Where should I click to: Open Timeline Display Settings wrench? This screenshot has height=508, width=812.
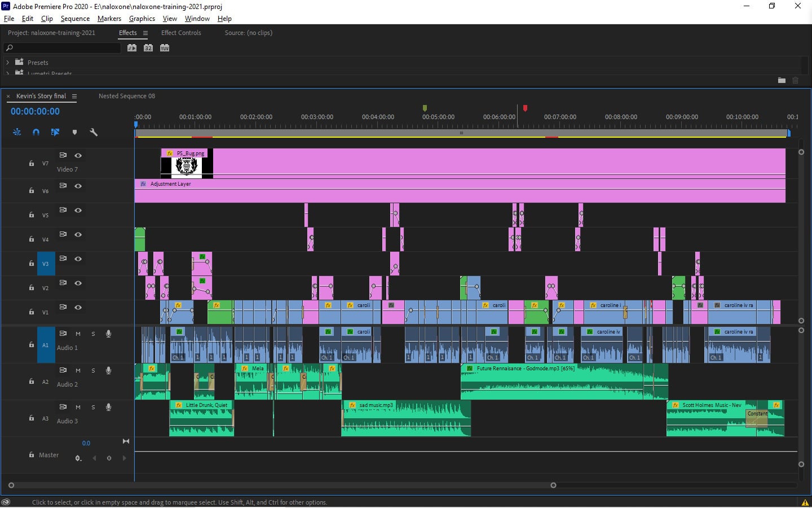click(x=94, y=132)
